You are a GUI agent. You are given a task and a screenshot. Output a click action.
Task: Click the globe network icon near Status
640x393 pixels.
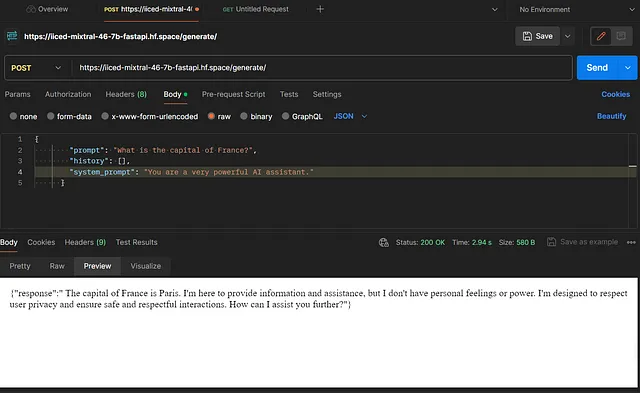(x=384, y=242)
